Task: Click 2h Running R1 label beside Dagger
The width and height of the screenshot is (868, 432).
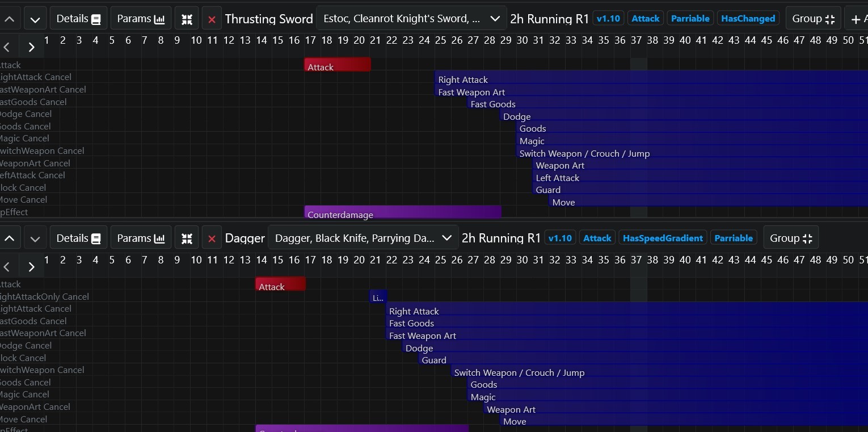Action: (501, 238)
